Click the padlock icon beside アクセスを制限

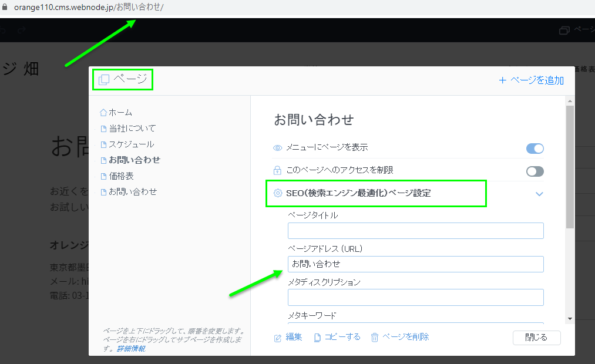click(277, 170)
